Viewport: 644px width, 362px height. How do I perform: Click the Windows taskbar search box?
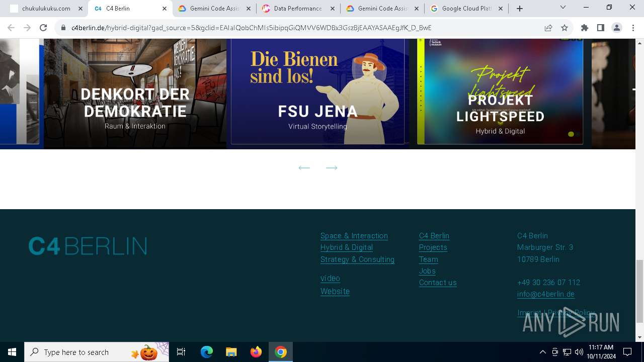pyautogui.click(x=97, y=352)
